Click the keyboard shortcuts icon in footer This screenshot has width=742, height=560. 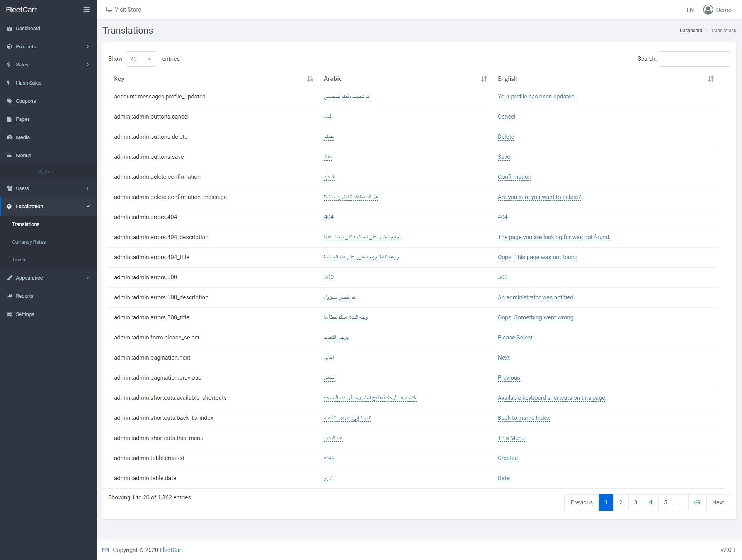(106, 550)
